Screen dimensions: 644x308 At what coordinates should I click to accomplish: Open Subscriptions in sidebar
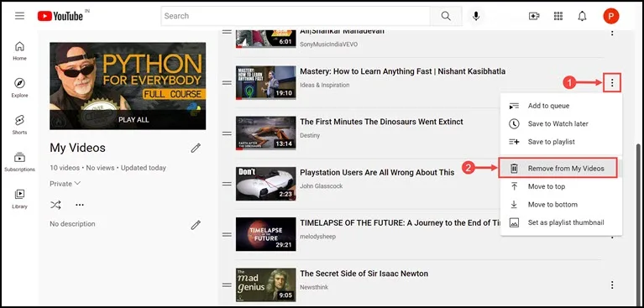19,162
